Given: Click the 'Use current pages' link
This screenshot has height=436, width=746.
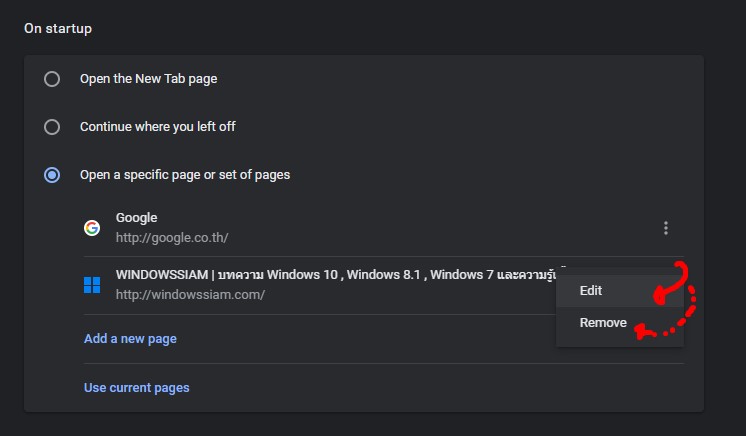Looking at the screenshot, I should pyautogui.click(x=137, y=388).
